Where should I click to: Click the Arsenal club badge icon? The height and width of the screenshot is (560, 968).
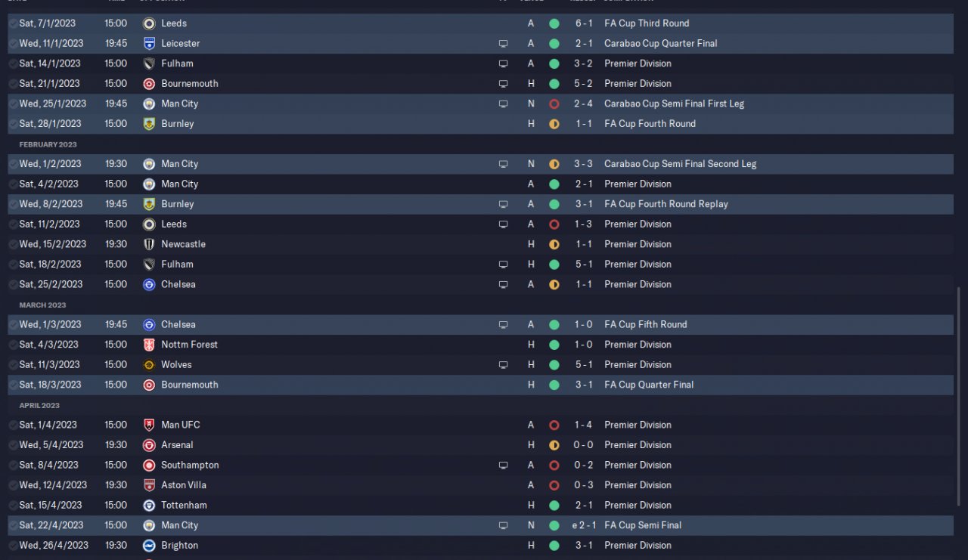[149, 445]
